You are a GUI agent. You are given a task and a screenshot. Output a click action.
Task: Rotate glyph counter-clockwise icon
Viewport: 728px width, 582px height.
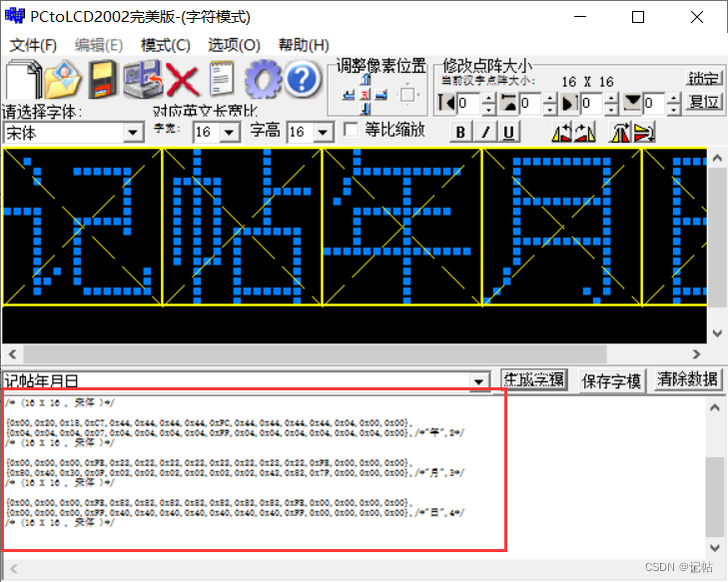click(x=561, y=133)
